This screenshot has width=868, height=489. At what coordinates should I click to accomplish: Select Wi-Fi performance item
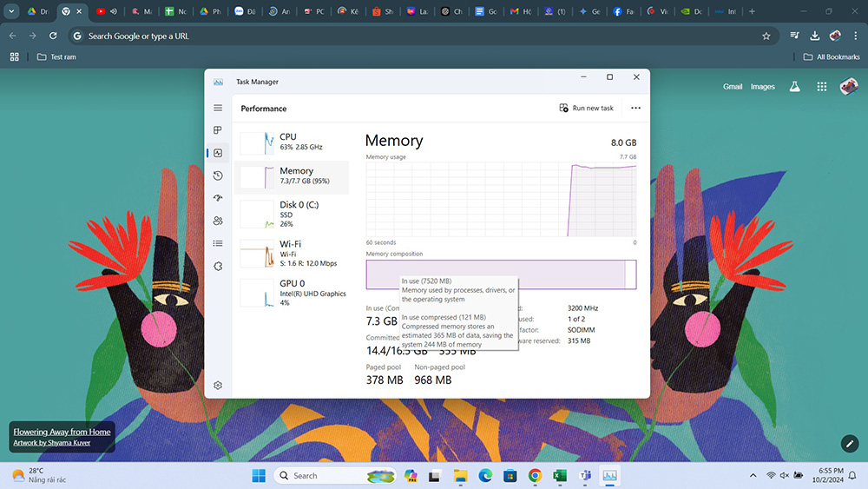click(292, 253)
